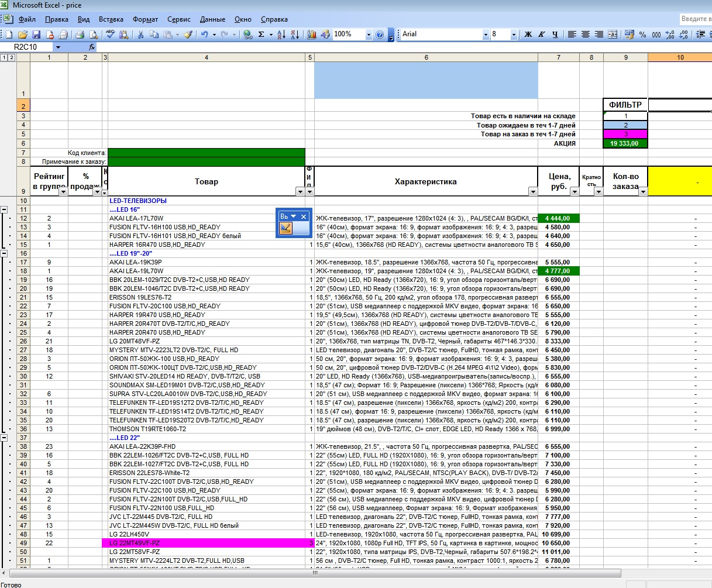Apply thousands separator (000) format
This screenshot has height=588, width=712.
tap(656, 35)
